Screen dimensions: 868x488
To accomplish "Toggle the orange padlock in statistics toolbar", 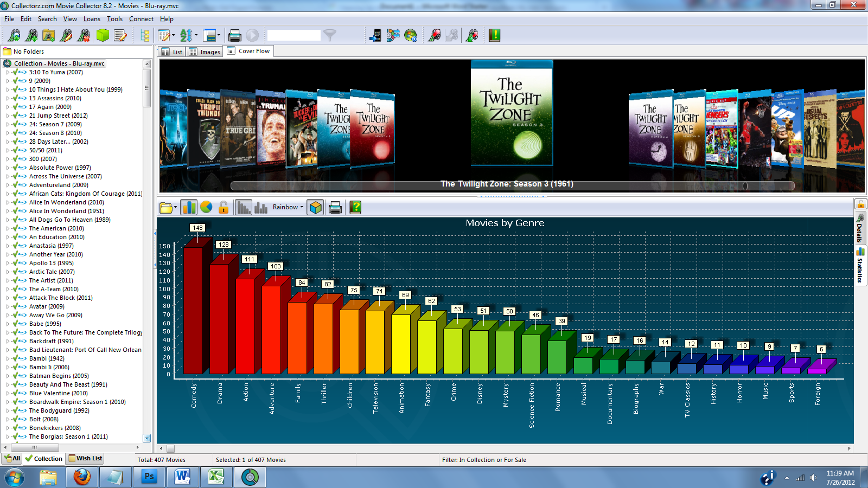I will pos(224,207).
